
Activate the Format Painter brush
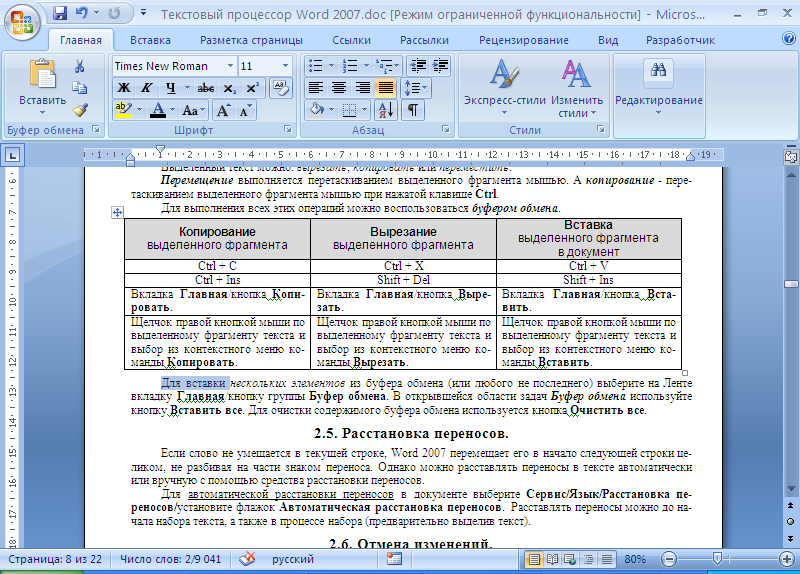[x=80, y=110]
